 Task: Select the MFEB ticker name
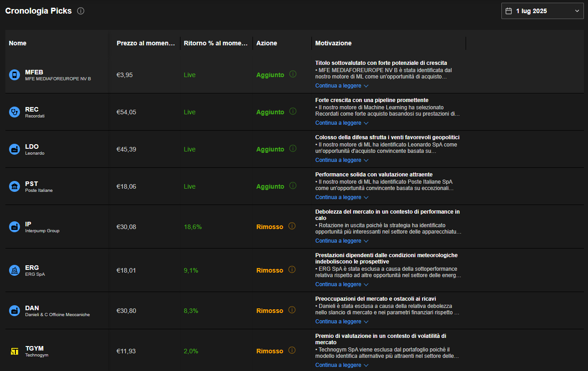[34, 72]
